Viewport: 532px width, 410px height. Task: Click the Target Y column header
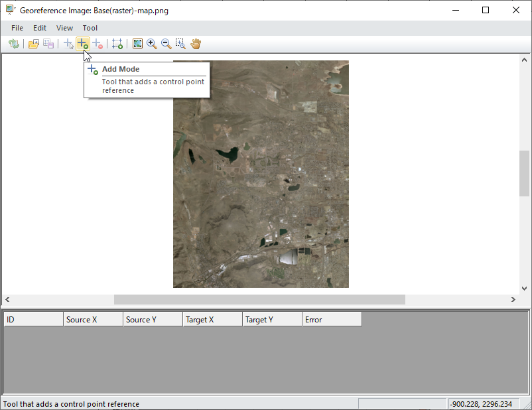coord(273,319)
